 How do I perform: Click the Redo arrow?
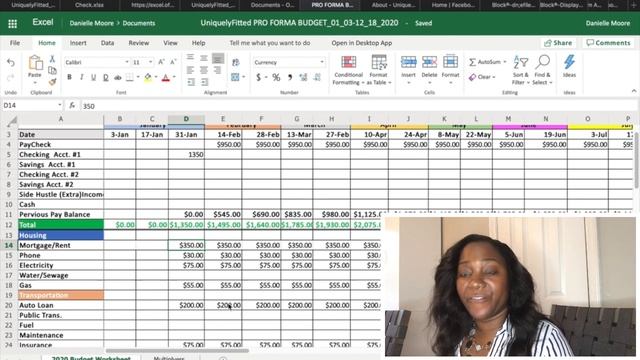click(x=11, y=78)
